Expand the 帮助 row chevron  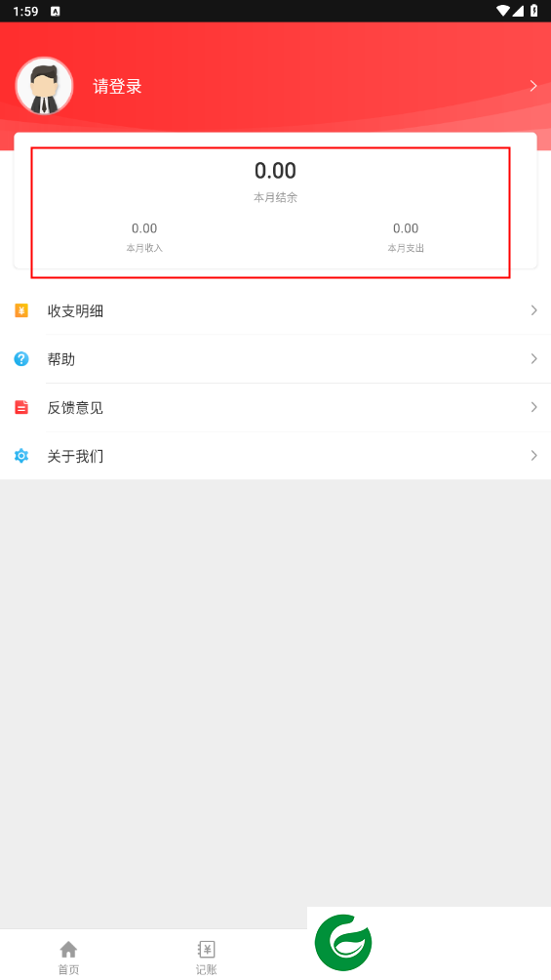534,359
